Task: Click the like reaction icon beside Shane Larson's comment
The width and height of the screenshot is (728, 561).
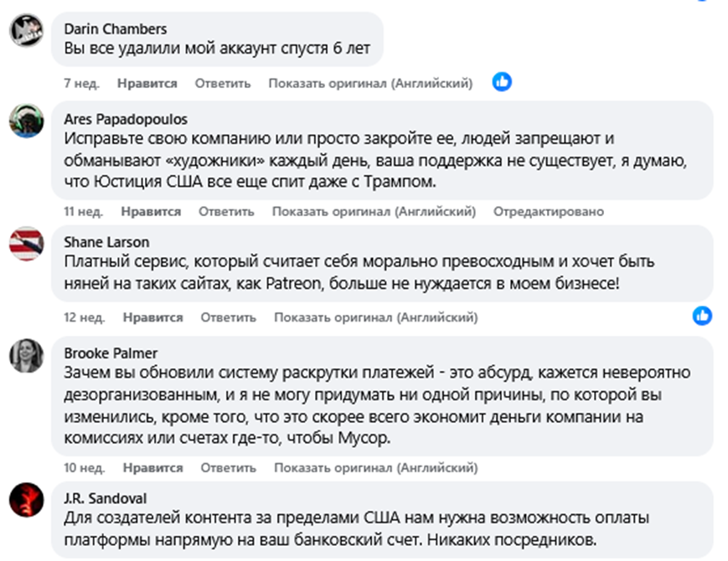Action: [x=702, y=316]
